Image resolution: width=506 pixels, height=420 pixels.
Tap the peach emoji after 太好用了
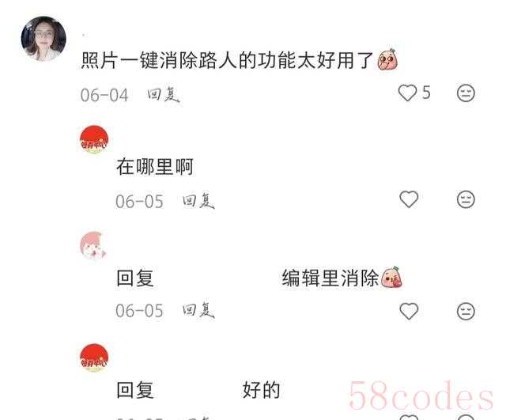[x=387, y=59]
